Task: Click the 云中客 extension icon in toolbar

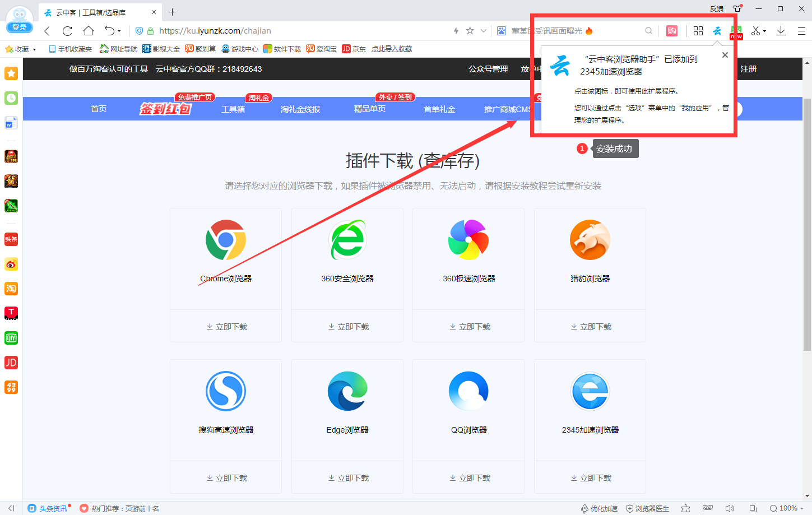Action: point(717,31)
